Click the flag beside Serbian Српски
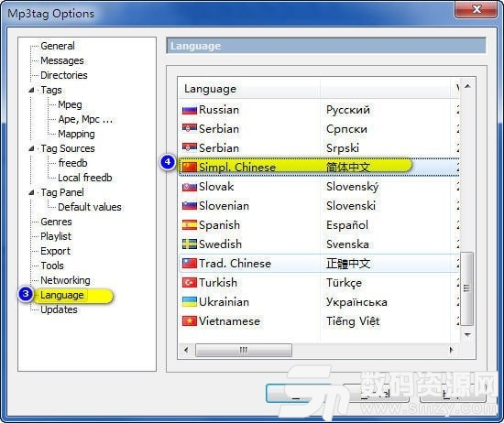Viewport: 504px width, 423px height. click(x=190, y=129)
